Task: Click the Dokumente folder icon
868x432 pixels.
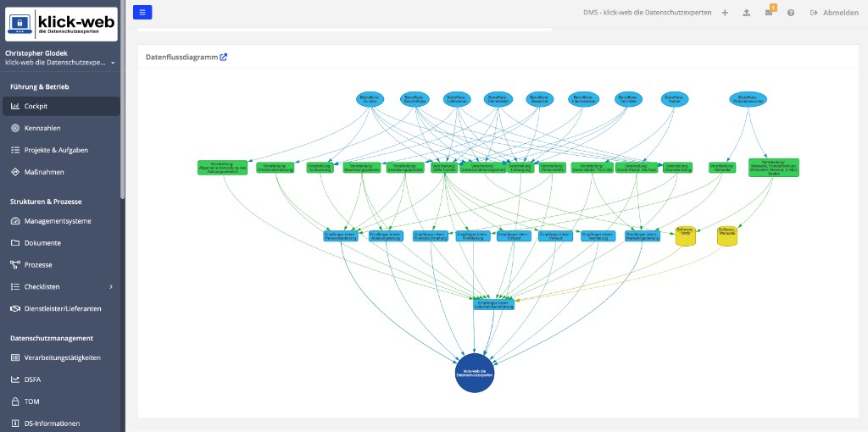Action: 15,243
